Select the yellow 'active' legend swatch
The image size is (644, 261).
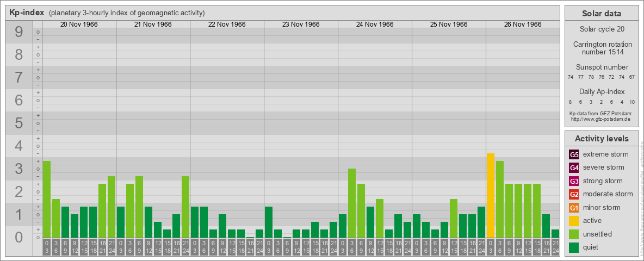tap(574, 221)
